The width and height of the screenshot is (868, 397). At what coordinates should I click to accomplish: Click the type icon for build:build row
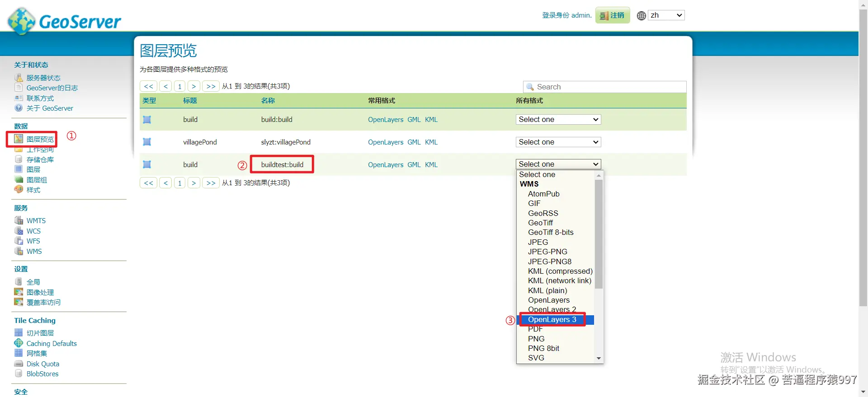click(x=147, y=120)
